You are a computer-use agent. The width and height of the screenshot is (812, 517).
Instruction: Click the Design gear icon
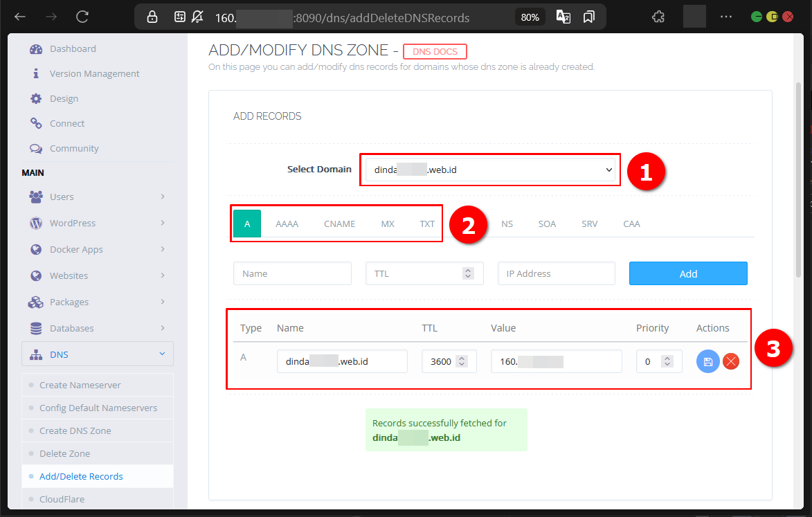36,98
